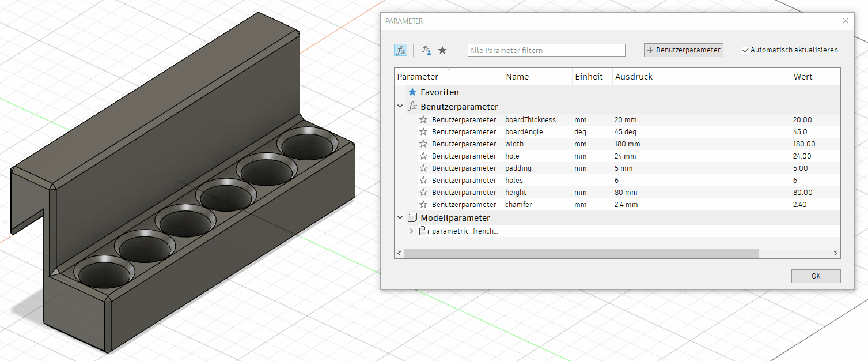Click the component icon beside parametric_french

[x=424, y=231]
